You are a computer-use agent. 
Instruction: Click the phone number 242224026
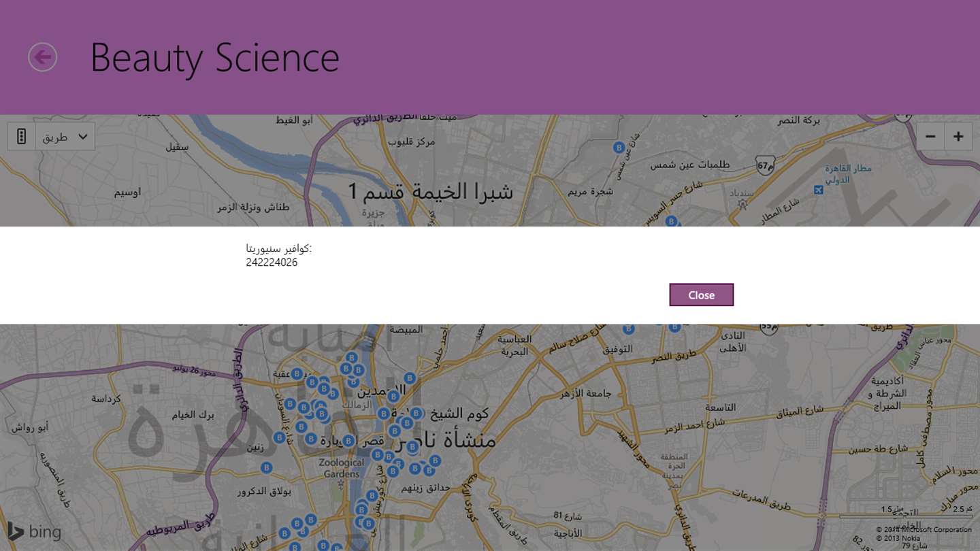point(272,263)
